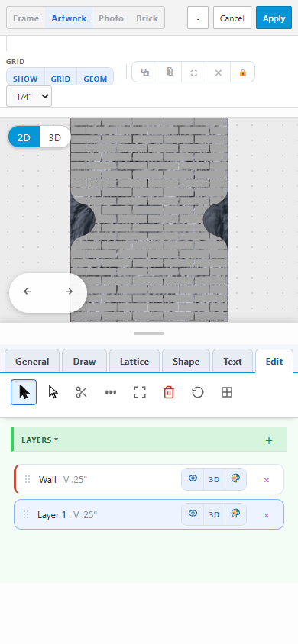298x644 pixels.
Task: Click the right arrow on canvas nudge pad
Action: click(69, 291)
